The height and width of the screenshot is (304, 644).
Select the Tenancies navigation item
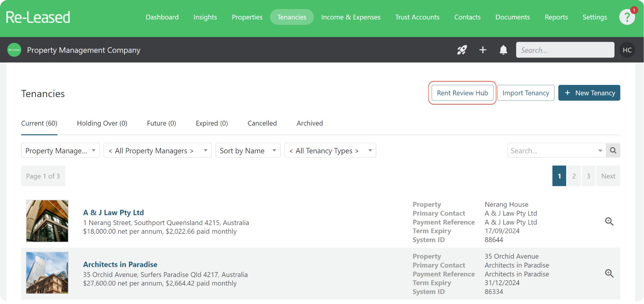click(292, 17)
